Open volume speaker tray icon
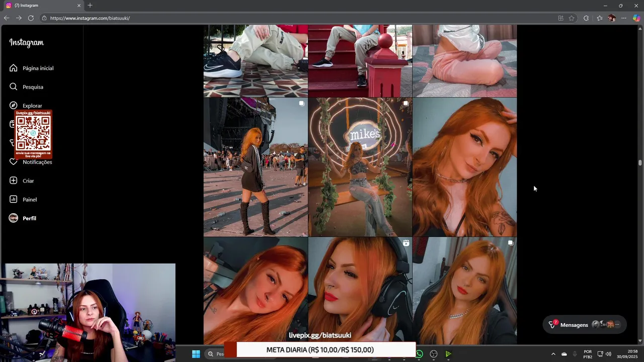Screen dimensions: 644x362 608,354
